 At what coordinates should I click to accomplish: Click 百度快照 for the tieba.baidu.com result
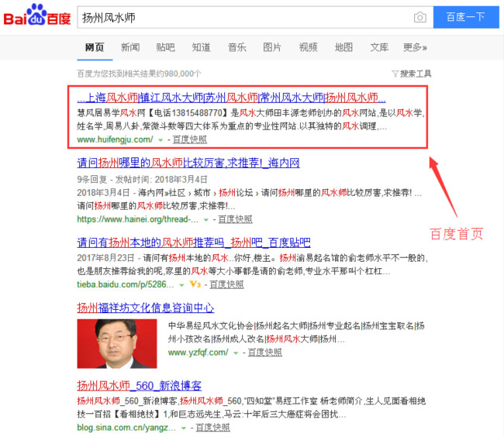pyautogui.click(x=225, y=284)
